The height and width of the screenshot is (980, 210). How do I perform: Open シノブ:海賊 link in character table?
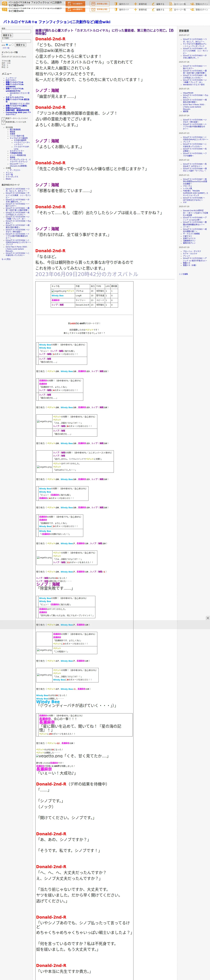pos(58,305)
